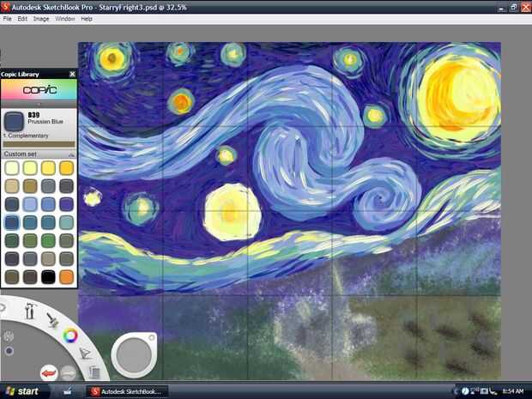Screen dimensions: 532x399
Task: Minimize the SketchBook Pro window
Action: tap(502, 7)
